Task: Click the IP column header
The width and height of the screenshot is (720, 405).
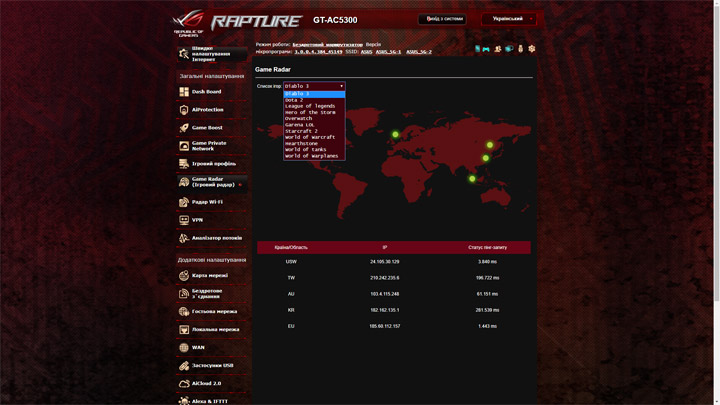Action: pos(385,248)
